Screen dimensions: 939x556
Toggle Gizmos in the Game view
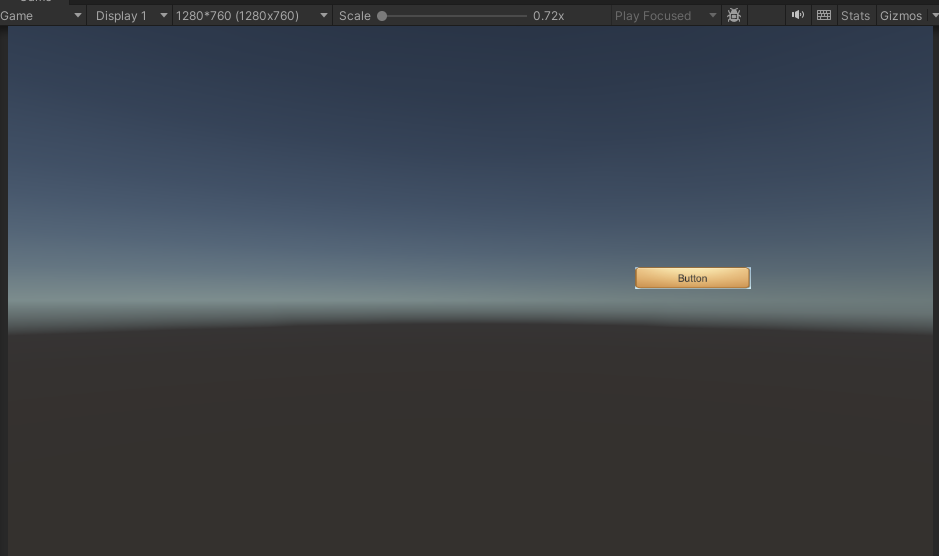point(900,15)
